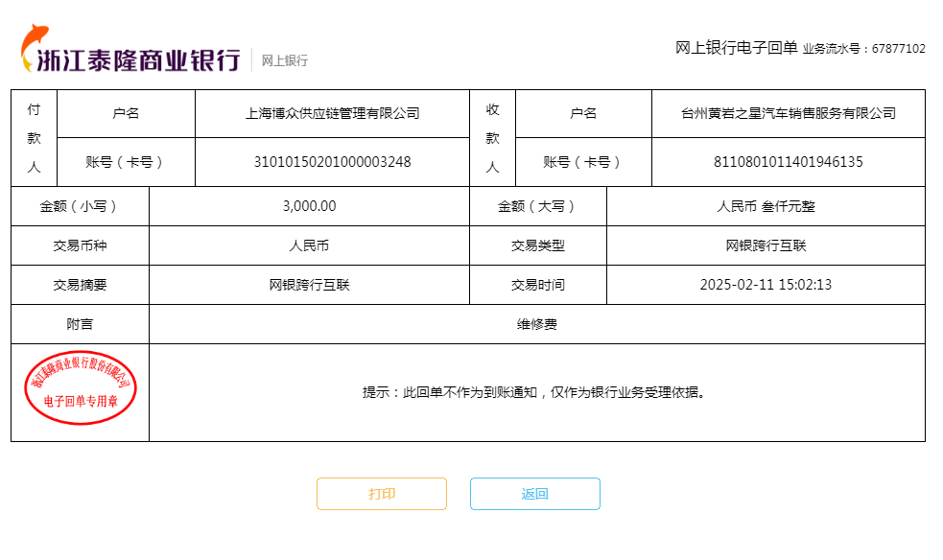Click the amount value 3,000.00
Screen dimensions: 943x560
(309, 206)
